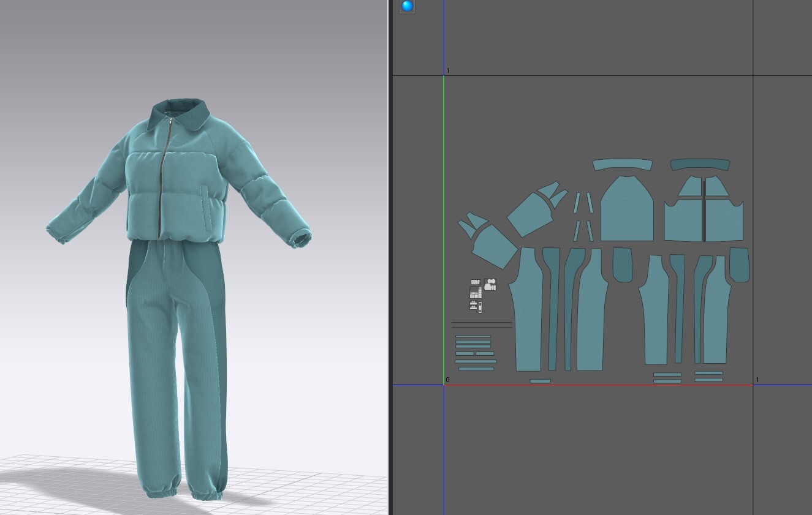This screenshot has height=515, width=812.
Task: Select the double-tab trim graphic
Action: click(473, 305)
